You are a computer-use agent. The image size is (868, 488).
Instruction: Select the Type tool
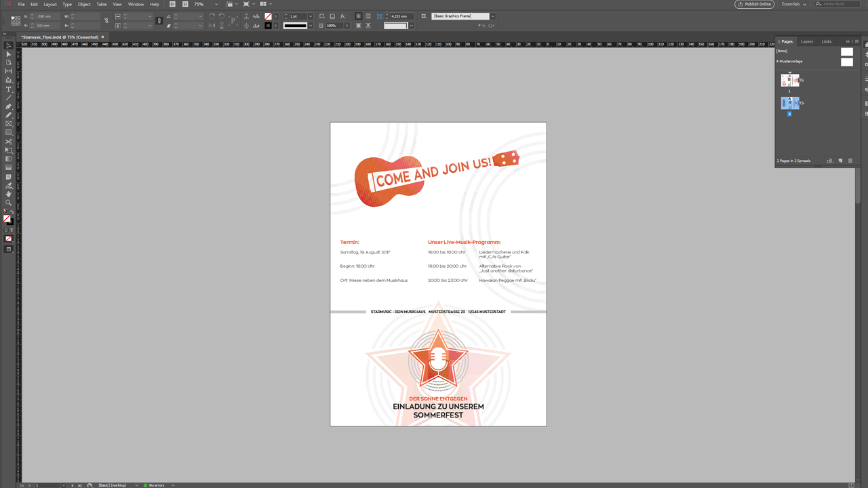[x=9, y=89]
